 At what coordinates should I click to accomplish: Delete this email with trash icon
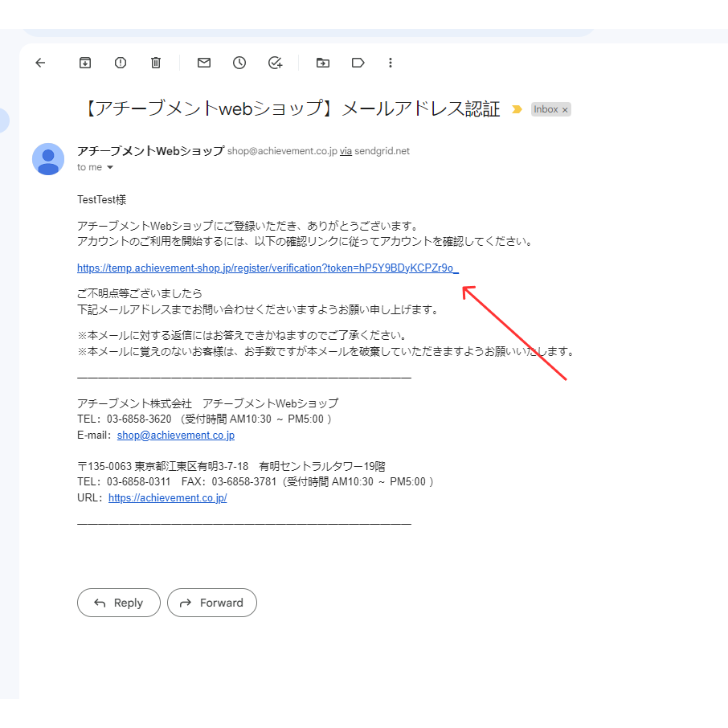pos(156,63)
